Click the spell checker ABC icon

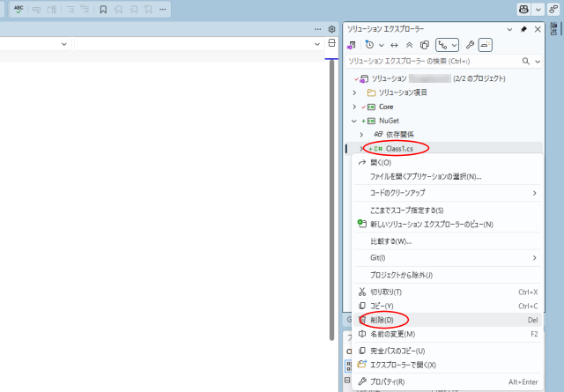click(19, 10)
